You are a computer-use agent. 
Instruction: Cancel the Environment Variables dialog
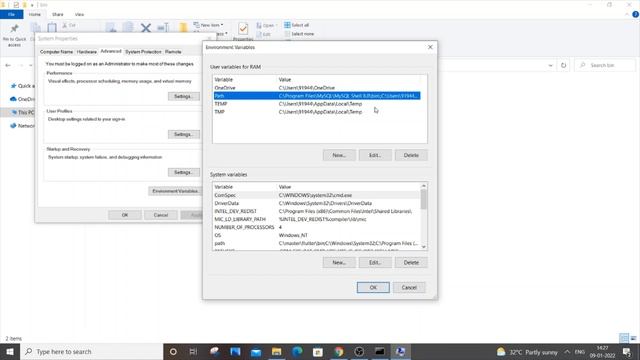(x=409, y=287)
